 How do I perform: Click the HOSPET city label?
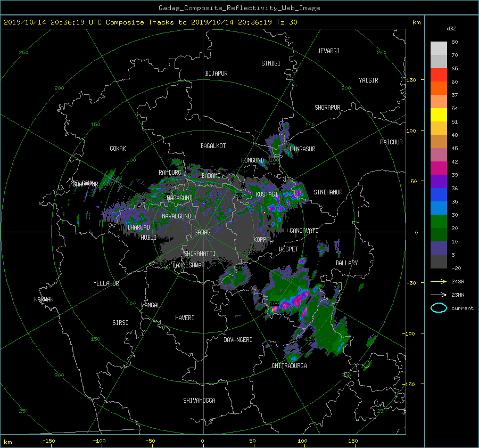(x=288, y=249)
